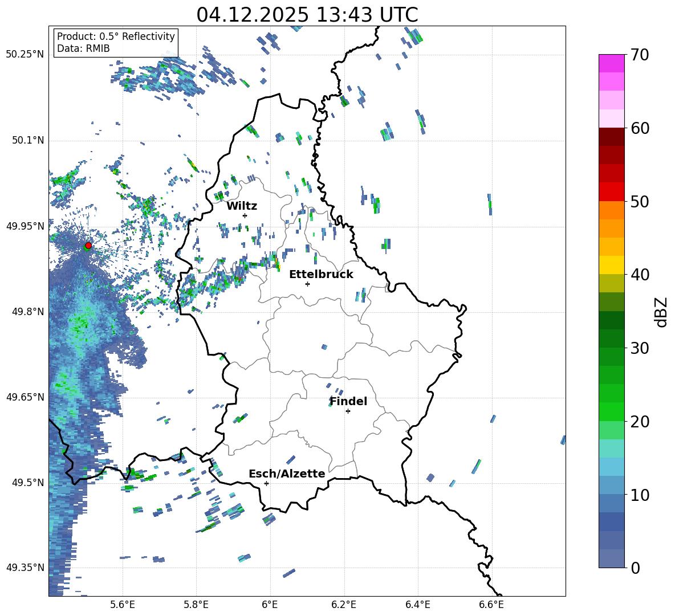Click the Findel city label
This screenshot has height=616, width=675.
[348, 401]
